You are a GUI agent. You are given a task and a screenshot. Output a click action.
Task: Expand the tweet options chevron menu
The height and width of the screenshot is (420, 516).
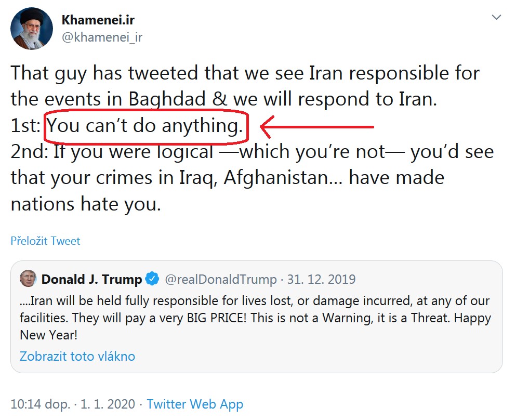coord(496,18)
